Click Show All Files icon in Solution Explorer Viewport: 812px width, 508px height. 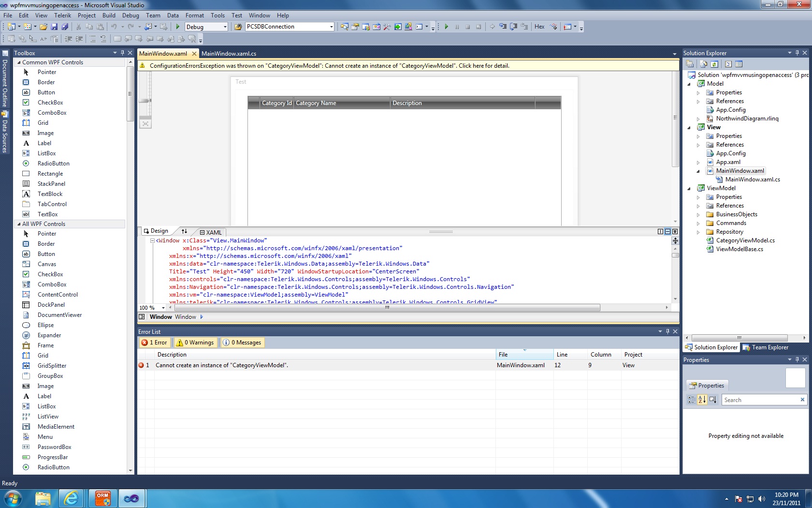(704, 64)
